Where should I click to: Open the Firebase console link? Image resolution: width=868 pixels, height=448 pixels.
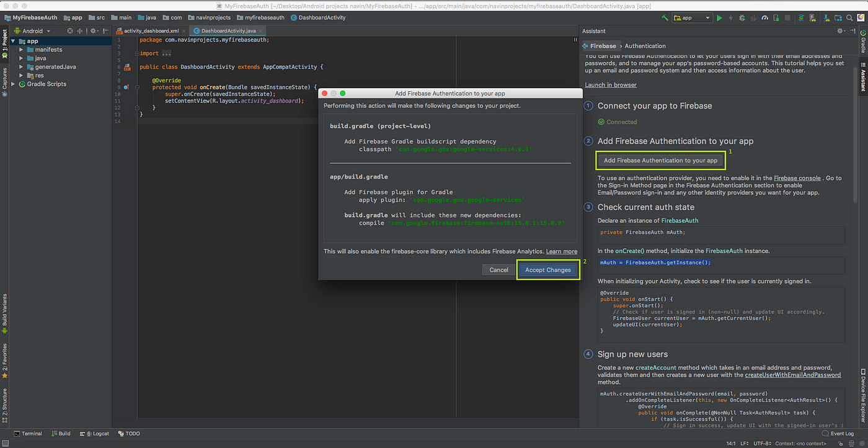click(x=797, y=178)
